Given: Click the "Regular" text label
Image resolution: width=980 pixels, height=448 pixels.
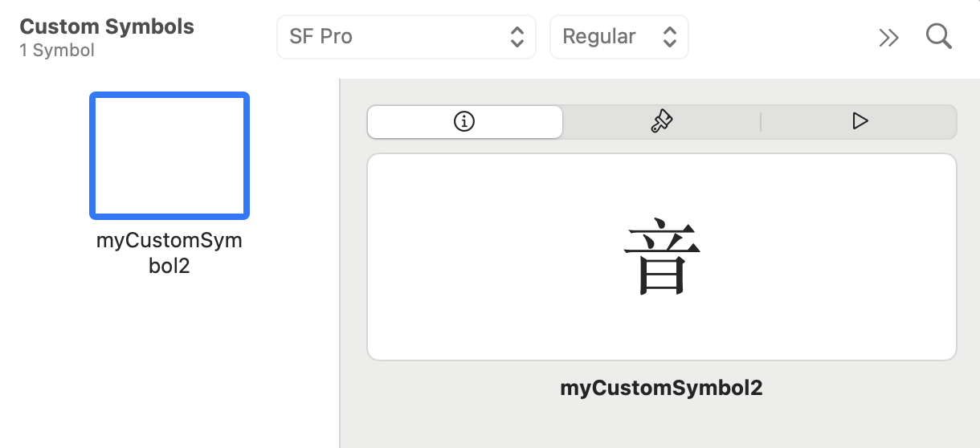Looking at the screenshot, I should (599, 37).
